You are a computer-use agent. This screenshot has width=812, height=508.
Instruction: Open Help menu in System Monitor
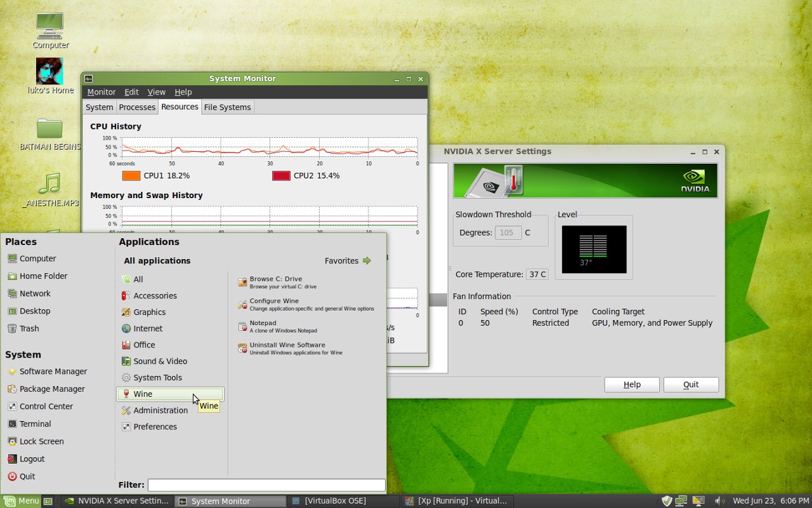click(183, 92)
